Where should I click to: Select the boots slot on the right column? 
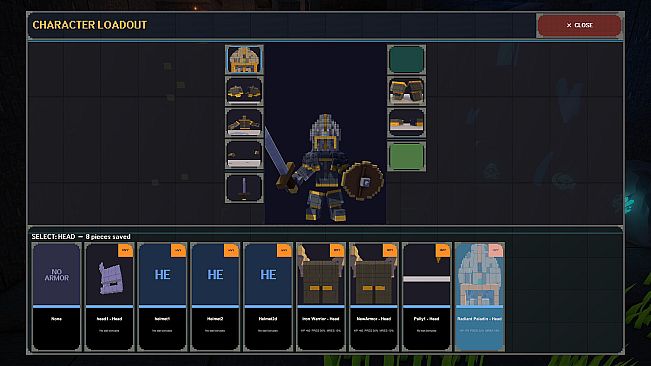point(406,123)
